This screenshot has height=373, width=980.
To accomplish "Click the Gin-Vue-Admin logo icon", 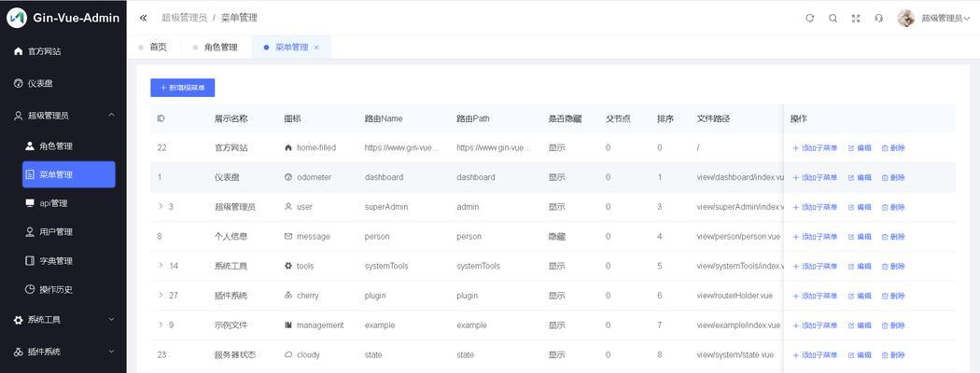I will 17,18.
